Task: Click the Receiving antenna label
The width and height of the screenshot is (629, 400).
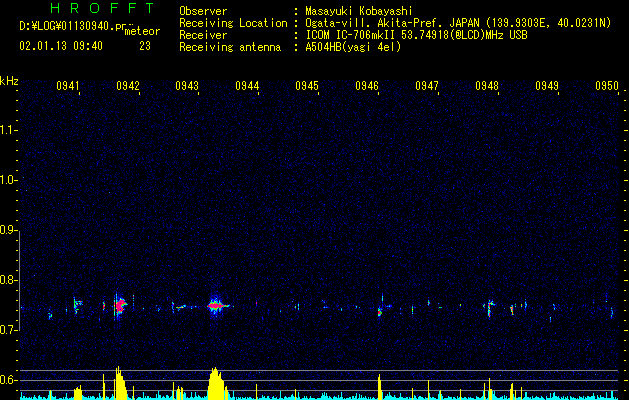Action: click(230, 47)
